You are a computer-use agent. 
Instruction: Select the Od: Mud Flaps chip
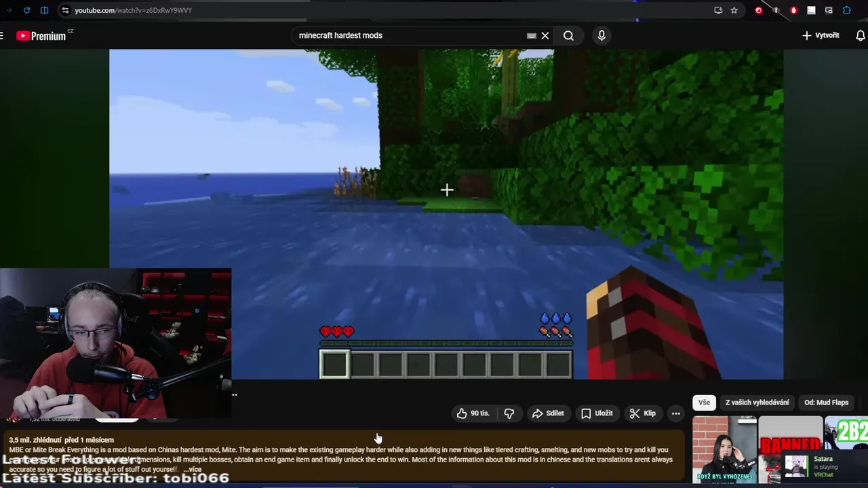click(826, 403)
